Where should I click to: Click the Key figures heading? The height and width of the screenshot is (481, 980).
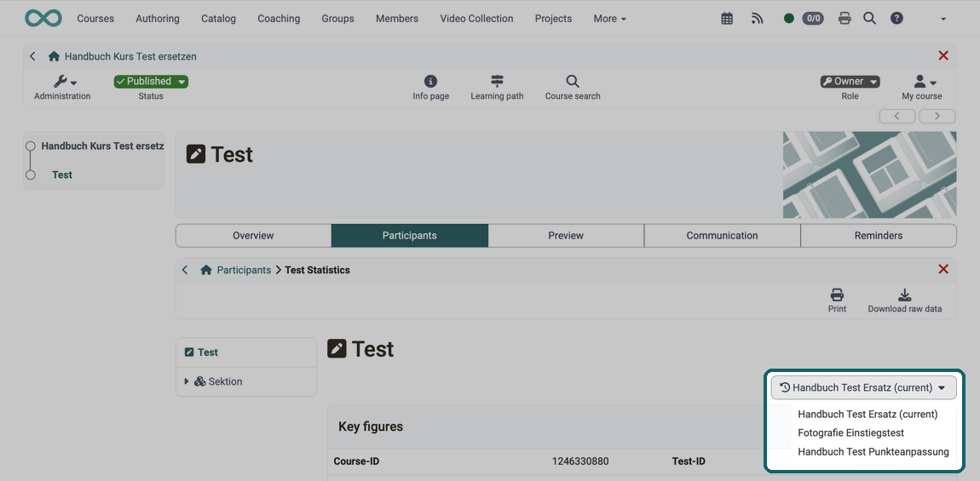pos(371,427)
